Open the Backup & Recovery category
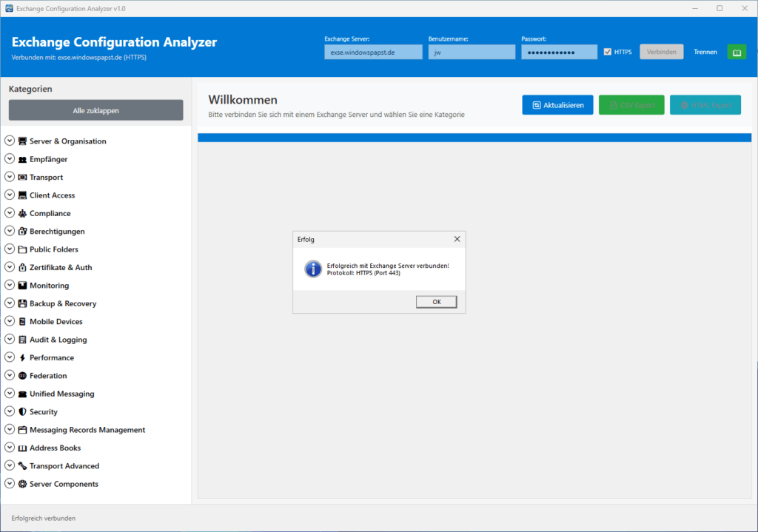Viewport: 758px width, 532px height. coord(10,303)
